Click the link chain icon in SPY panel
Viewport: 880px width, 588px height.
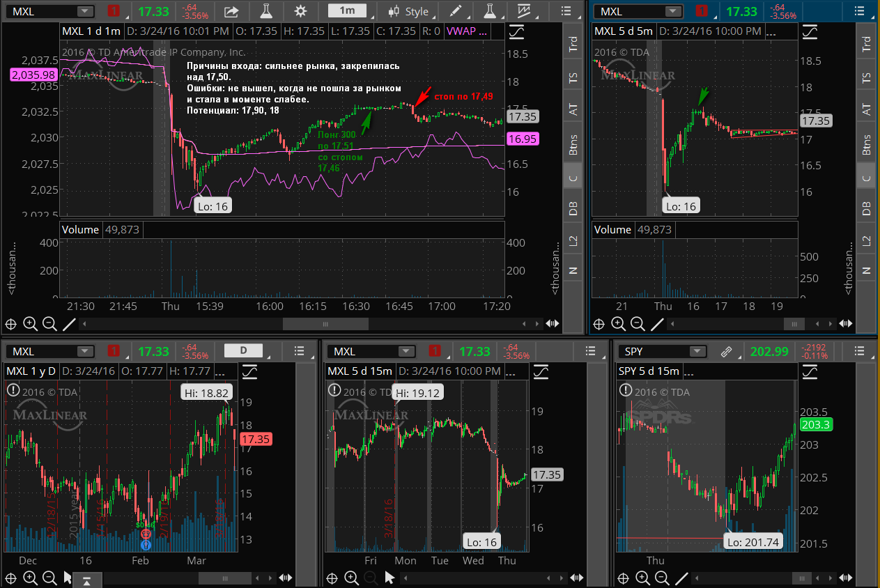[x=726, y=352]
